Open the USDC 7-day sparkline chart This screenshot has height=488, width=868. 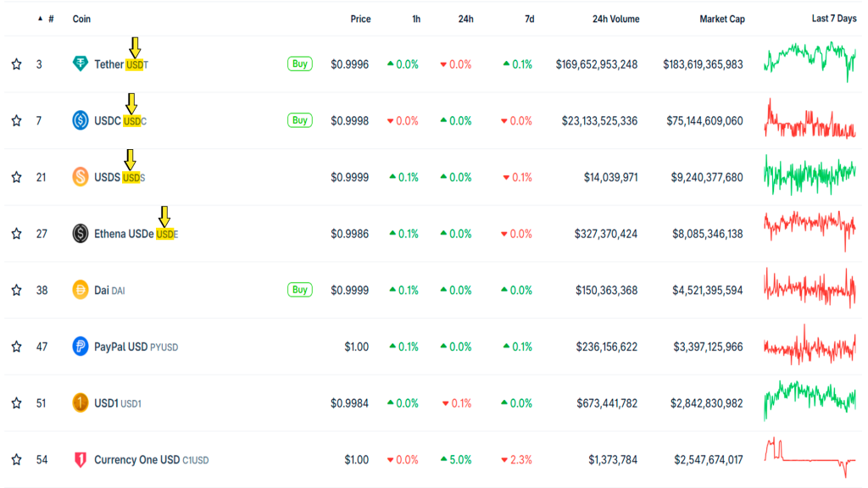810,121
